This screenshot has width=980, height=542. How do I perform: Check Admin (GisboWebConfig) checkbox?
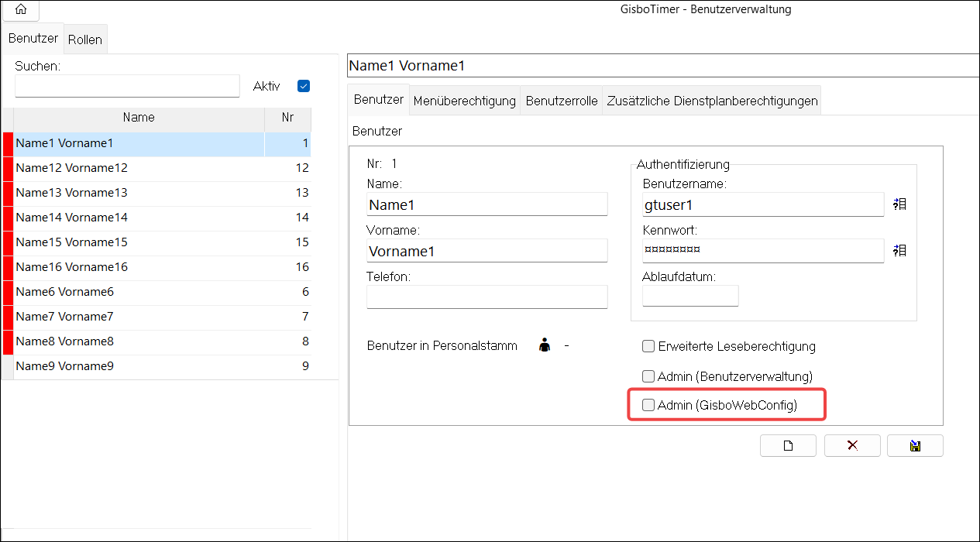click(649, 405)
